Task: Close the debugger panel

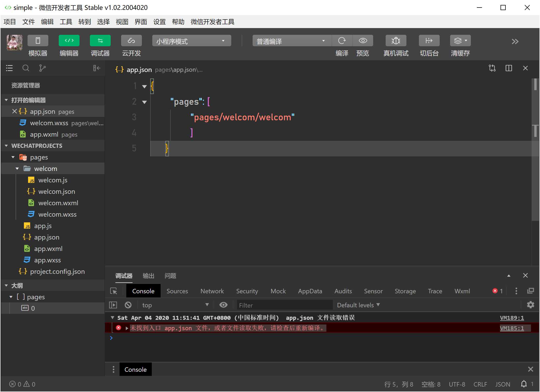Action: pyautogui.click(x=525, y=275)
